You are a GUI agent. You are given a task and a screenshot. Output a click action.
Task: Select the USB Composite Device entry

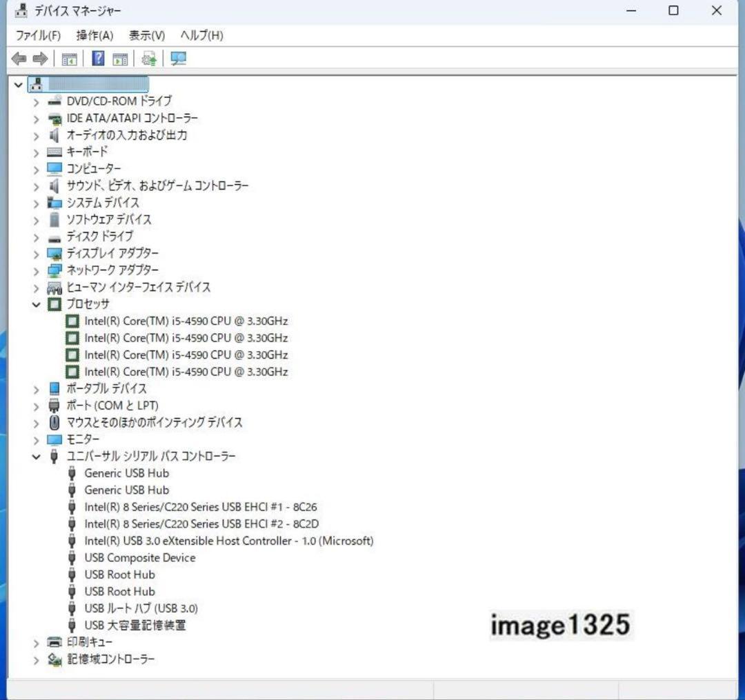pyautogui.click(x=140, y=558)
